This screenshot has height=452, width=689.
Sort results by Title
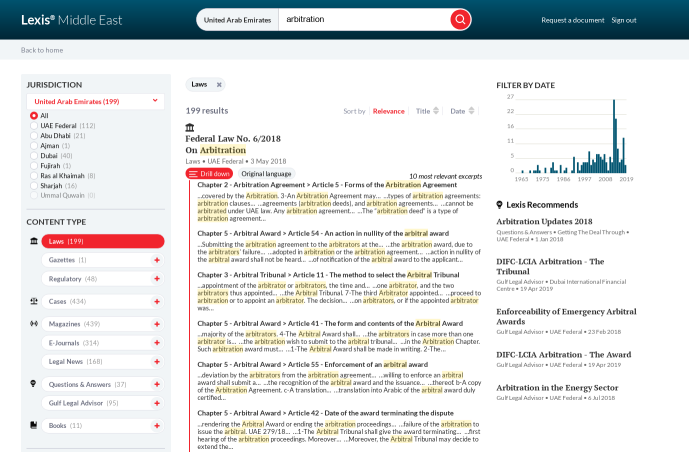point(423,111)
